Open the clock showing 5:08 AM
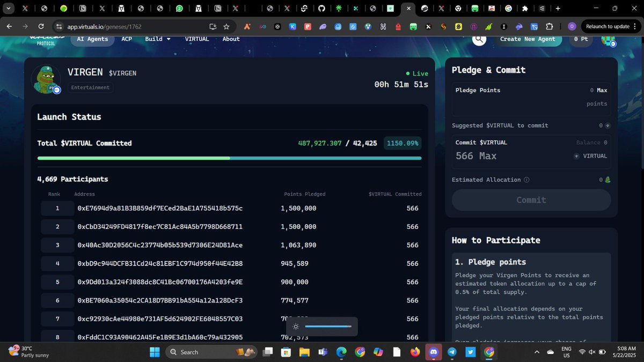 pyautogui.click(x=624, y=352)
